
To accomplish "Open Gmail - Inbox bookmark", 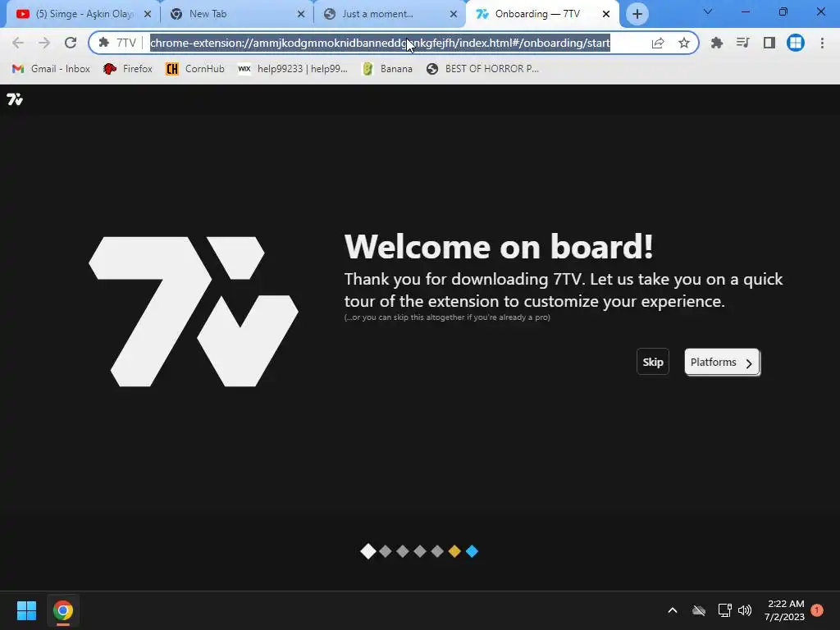I will coord(51,69).
